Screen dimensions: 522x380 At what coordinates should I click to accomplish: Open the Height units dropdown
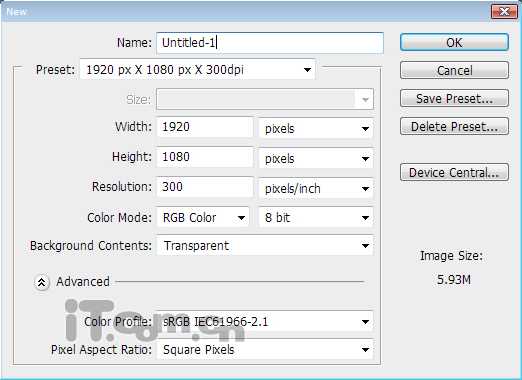click(316, 158)
